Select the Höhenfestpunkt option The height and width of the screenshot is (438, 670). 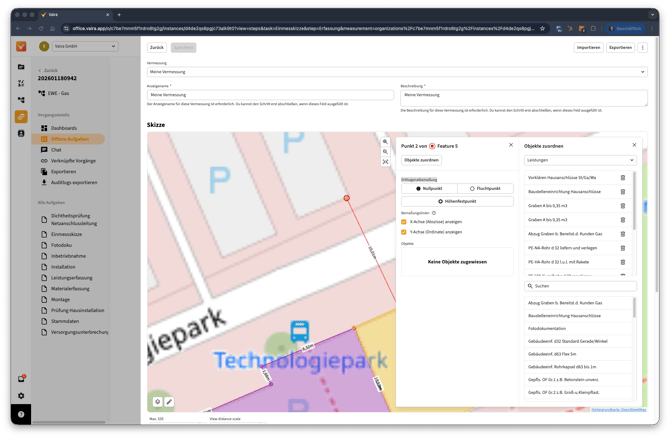tap(457, 201)
